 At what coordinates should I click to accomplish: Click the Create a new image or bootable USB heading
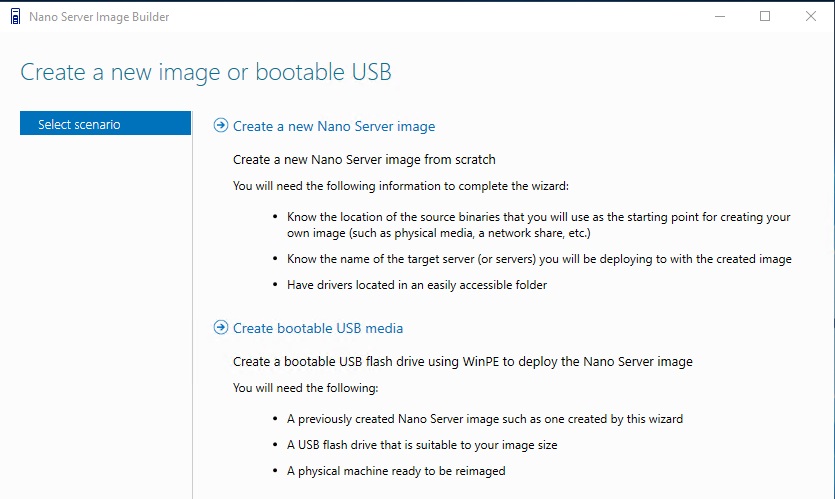(x=206, y=72)
